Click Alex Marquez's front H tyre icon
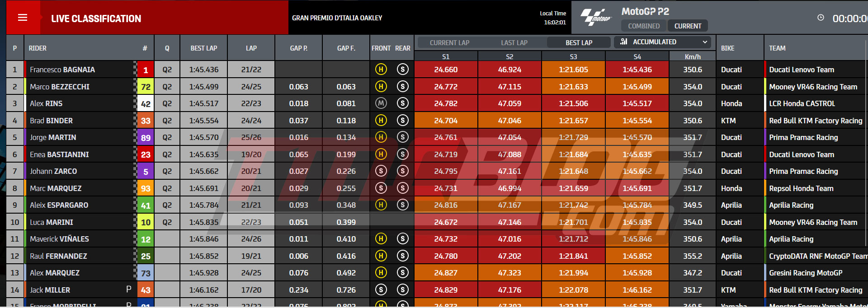This screenshot has height=308, width=868. (x=381, y=272)
